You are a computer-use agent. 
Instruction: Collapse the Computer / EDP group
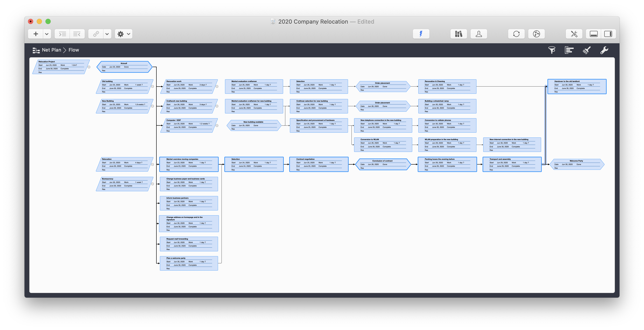pos(217,126)
